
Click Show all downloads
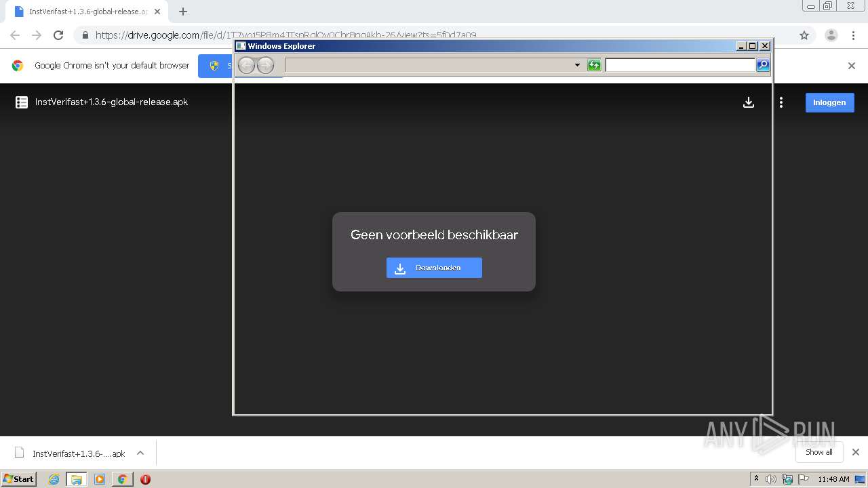tap(818, 452)
